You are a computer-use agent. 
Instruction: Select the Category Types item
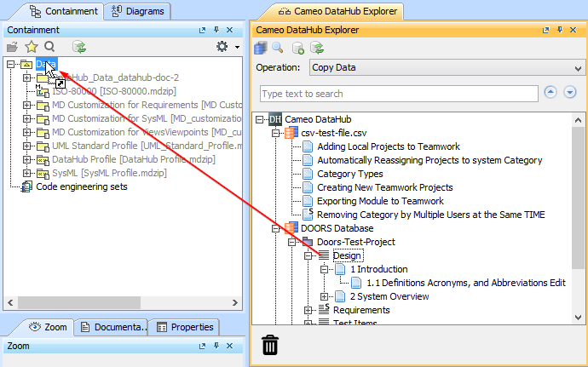coord(350,174)
